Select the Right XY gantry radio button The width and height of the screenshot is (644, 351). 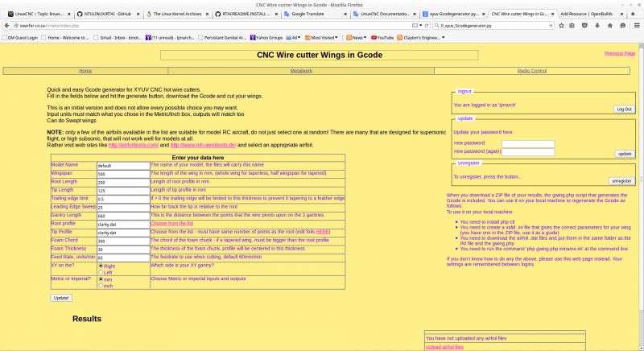click(101, 265)
